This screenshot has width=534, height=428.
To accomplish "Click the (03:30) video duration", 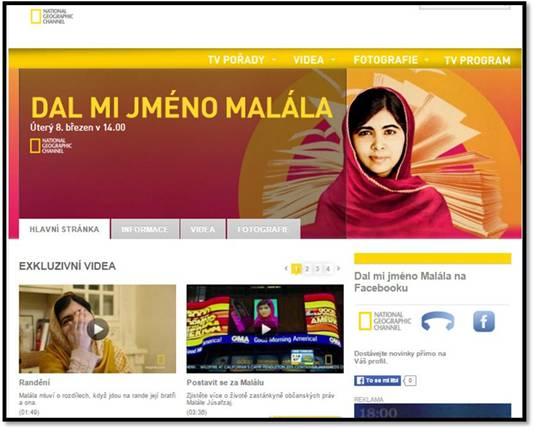I will (197, 412).
